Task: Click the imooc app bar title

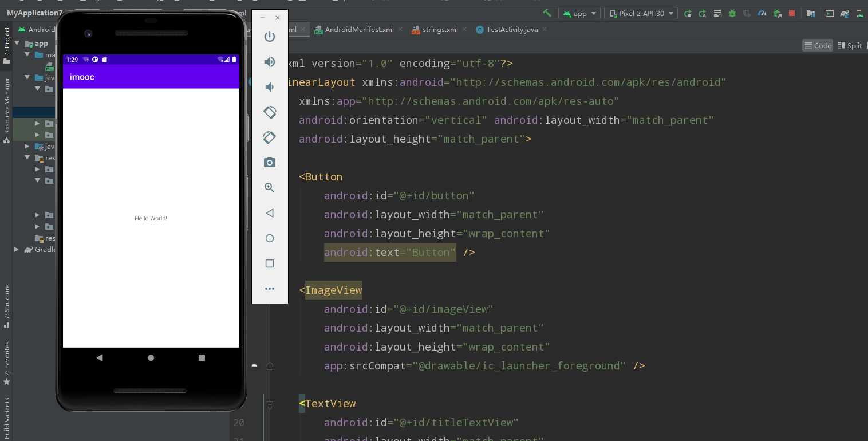Action: pos(82,77)
